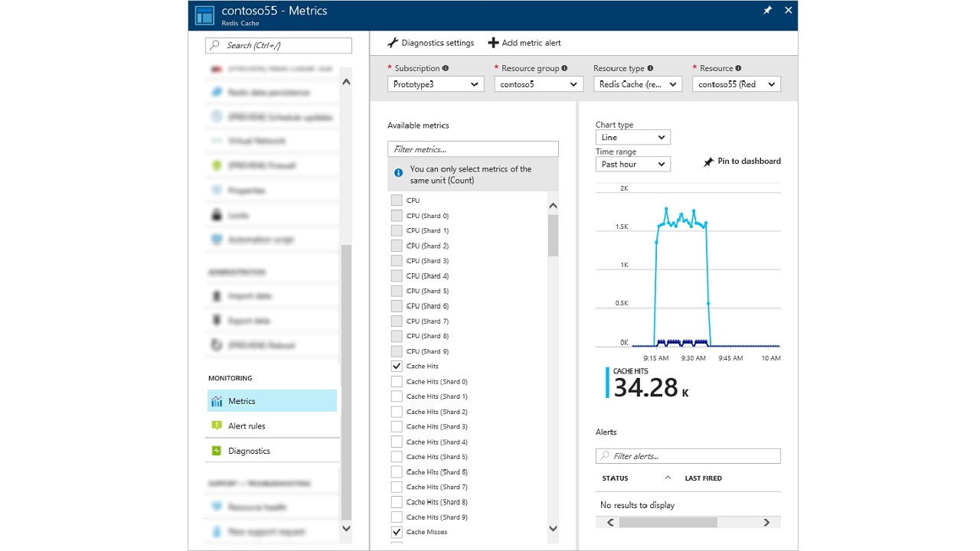Click the down arrow of the sidebar scrollbar

point(346,528)
